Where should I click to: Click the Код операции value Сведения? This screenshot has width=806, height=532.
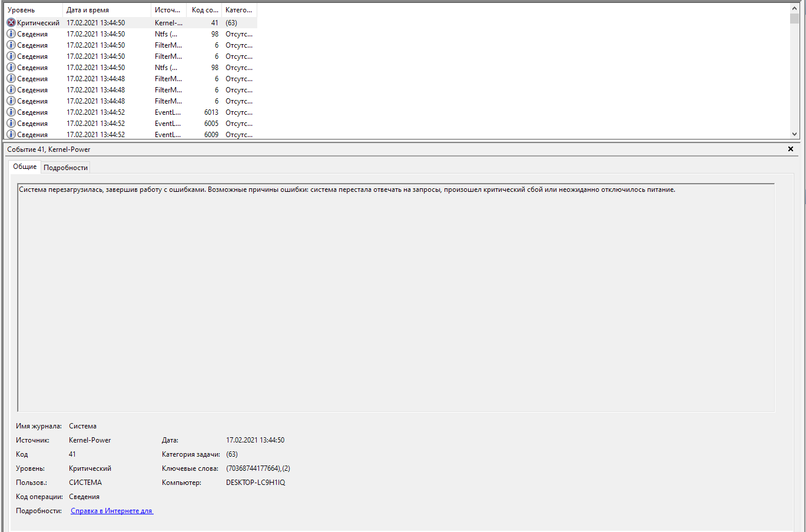[x=84, y=497]
